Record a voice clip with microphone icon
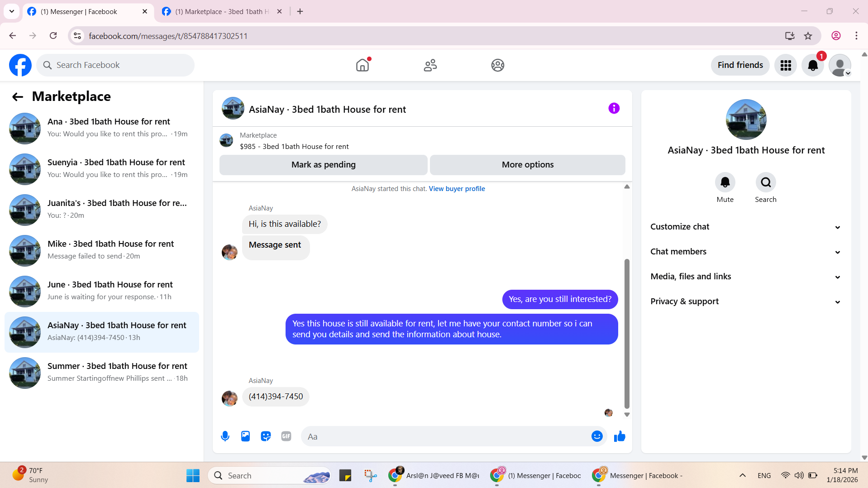 tap(225, 436)
